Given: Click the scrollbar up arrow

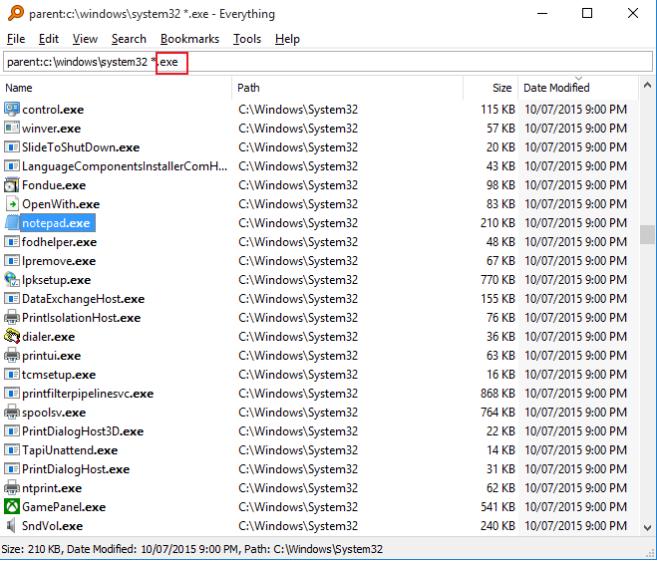Looking at the screenshot, I should (648, 88).
